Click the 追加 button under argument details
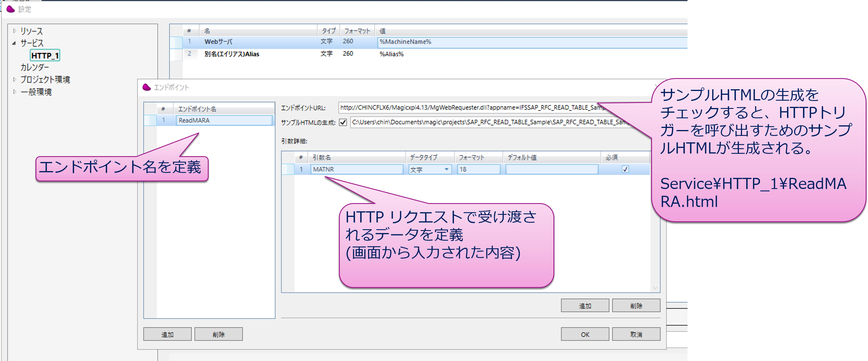The width and height of the screenshot is (868, 361). click(585, 306)
